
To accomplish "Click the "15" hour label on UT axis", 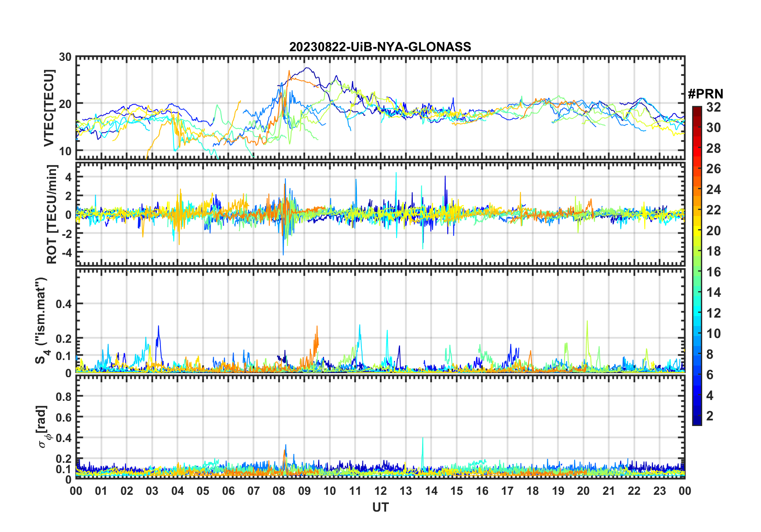I will click(x=457, y=491).
